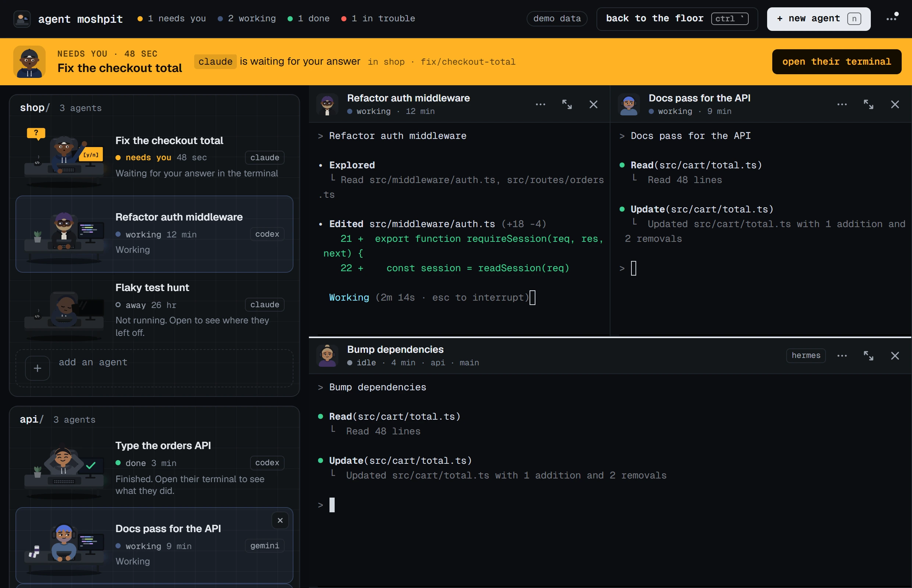Filter by '2 working' status
The image size is (912, 588).
tap(247, 18)
